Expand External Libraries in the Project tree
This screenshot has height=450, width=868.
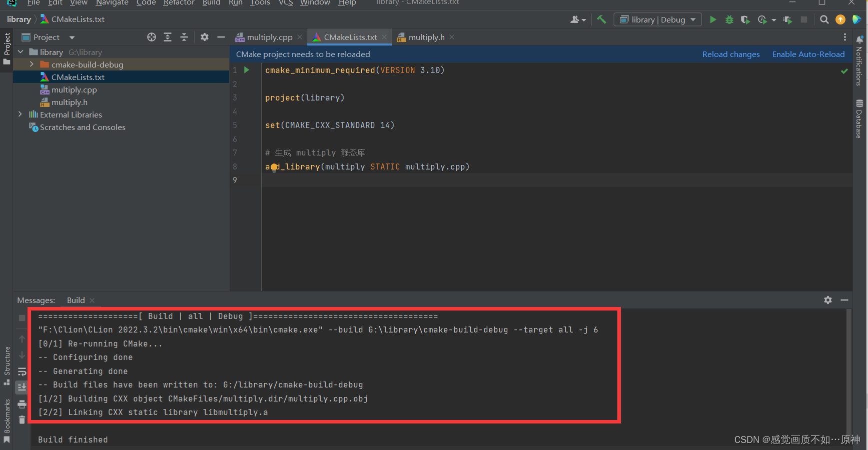pos(20,114)
